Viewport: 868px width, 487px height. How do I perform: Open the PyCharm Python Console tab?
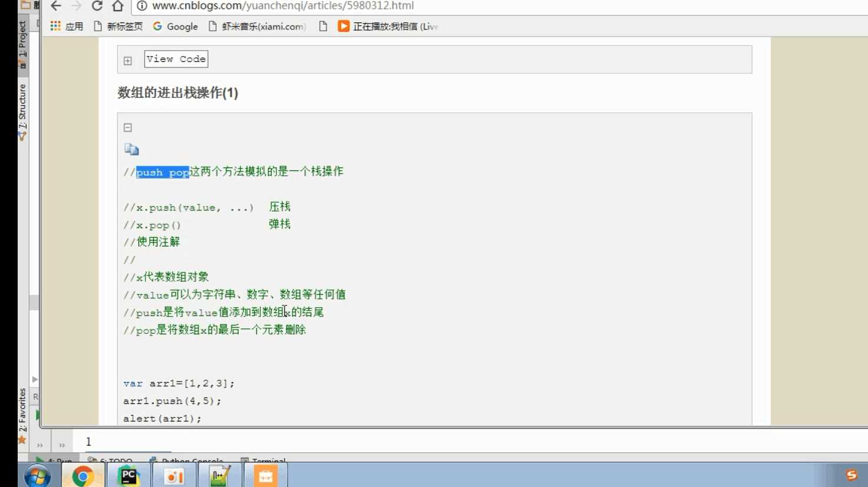pyautogui.click(x=186, y=459)
